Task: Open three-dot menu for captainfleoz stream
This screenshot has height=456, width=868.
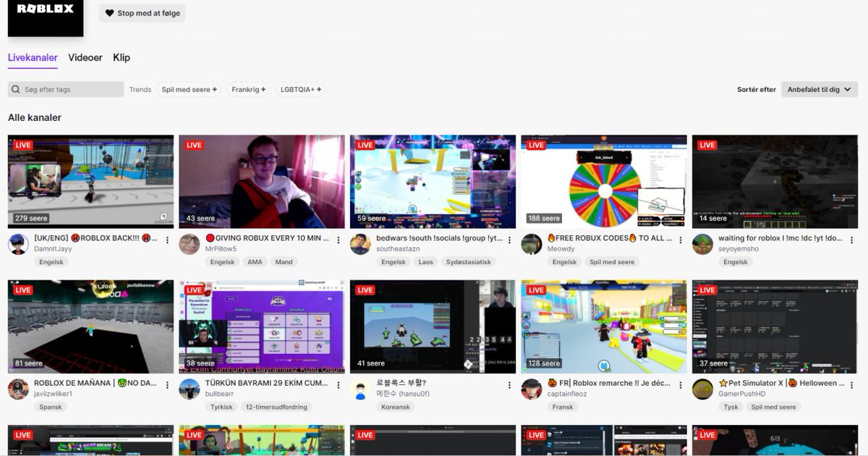Action: [680, 385]
